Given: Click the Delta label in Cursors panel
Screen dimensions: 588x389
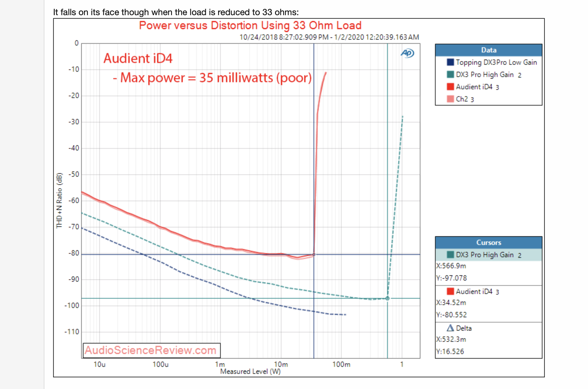Looking at the screenshot, I should click(x=464, y=328).
